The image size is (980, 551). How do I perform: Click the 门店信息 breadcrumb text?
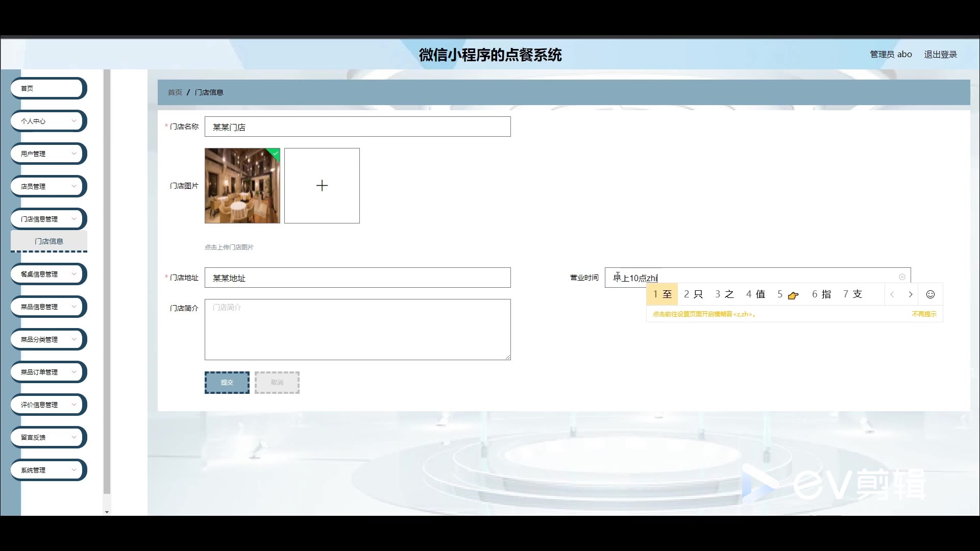click(209, 92)
